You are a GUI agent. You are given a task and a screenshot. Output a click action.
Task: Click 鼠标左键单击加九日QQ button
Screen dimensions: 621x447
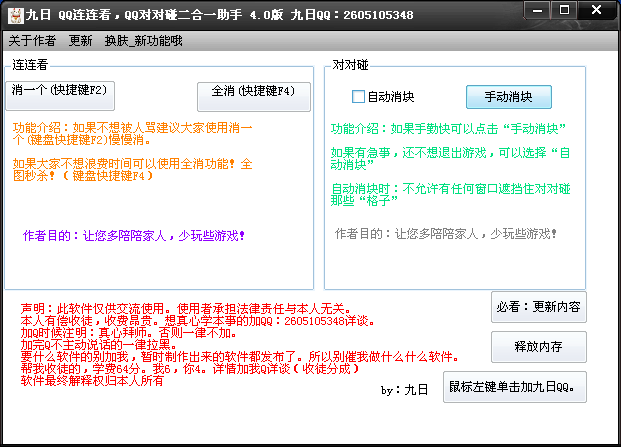514,387
